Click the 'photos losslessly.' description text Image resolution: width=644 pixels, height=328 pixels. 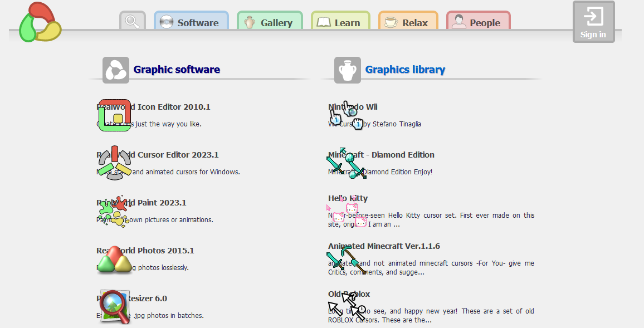click(x=163, y=268)
